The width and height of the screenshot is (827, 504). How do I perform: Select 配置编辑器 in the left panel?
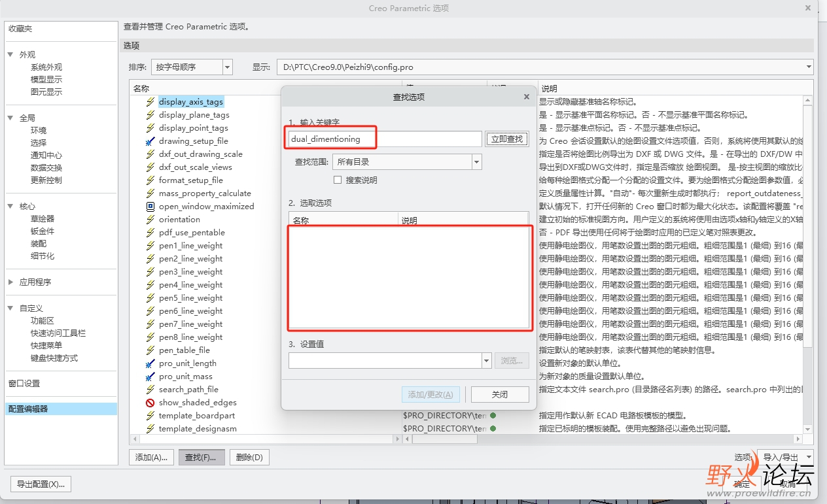click(x=62, y=409)
